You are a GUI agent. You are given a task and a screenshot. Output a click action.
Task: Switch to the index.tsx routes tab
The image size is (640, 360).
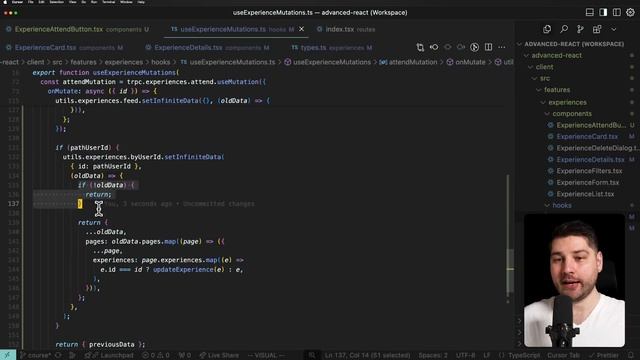(346, 29)
